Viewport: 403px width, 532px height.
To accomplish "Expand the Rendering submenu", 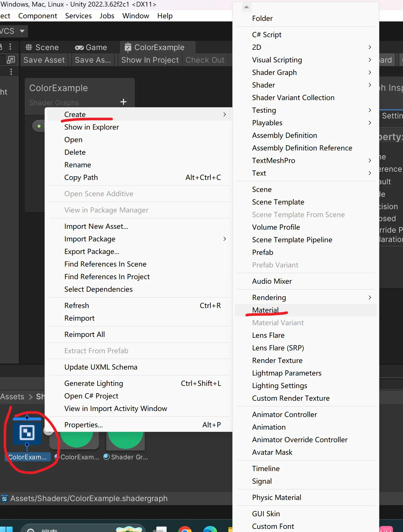I will point(370,297).
